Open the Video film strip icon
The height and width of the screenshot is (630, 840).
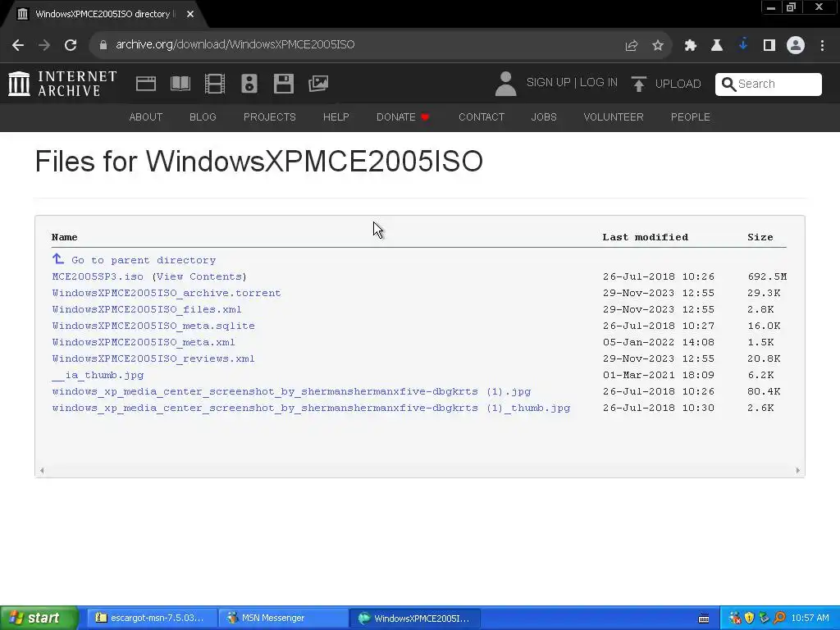pos(215,84)
